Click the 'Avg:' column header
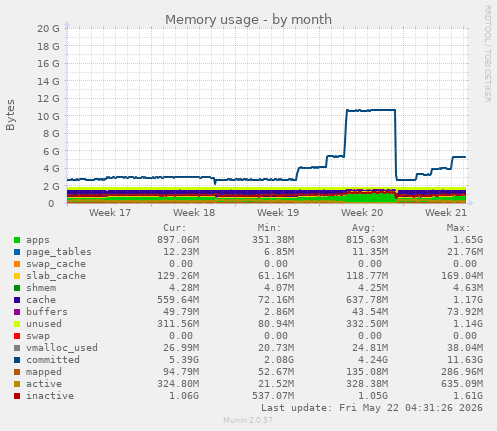 364,228
